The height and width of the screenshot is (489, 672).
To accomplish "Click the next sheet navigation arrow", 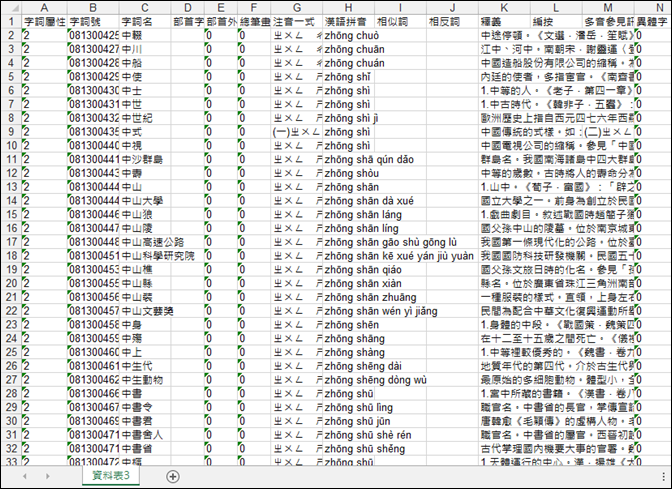I will [x=47, y=476].
